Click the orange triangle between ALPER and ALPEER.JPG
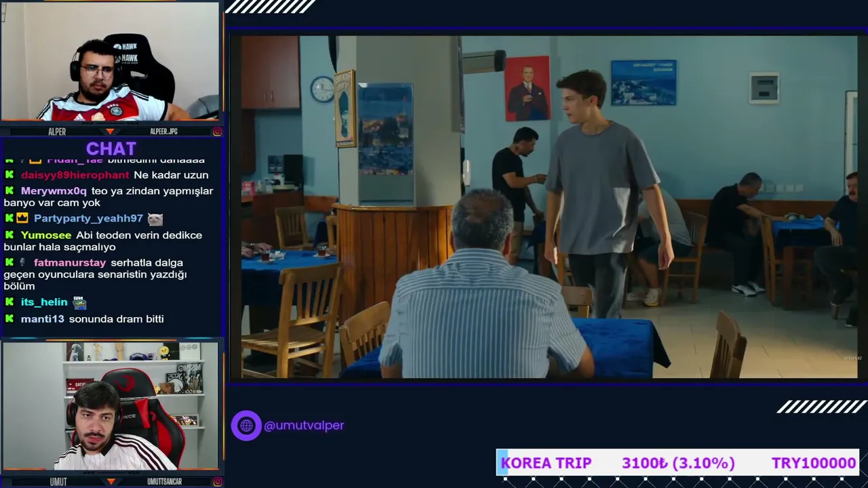868x488 pixels. (110, 131)
